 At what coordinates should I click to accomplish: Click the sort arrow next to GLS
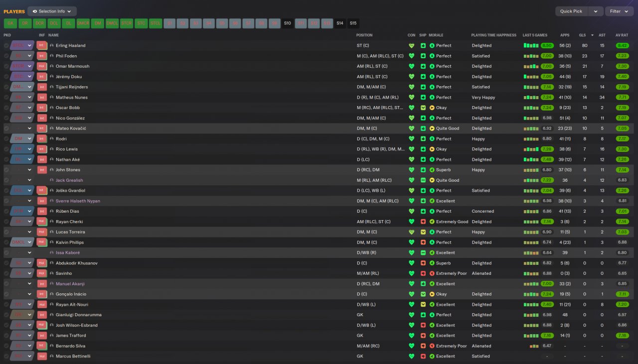[592, 35]
